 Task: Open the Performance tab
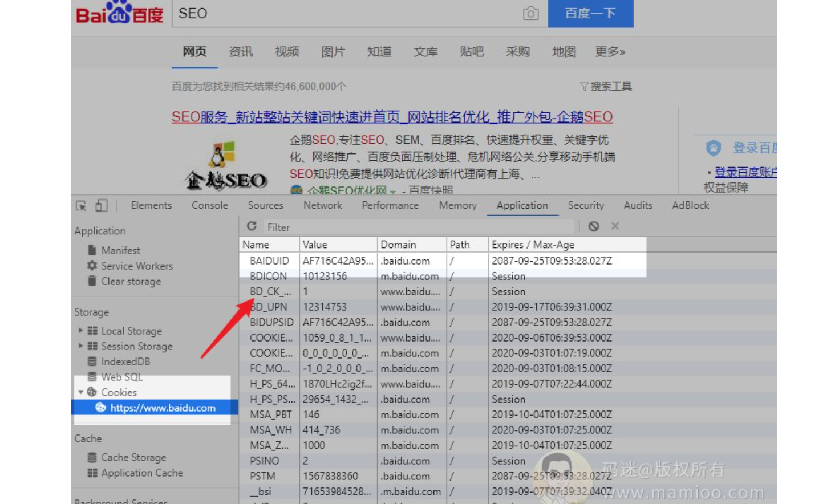coord(390,205)
